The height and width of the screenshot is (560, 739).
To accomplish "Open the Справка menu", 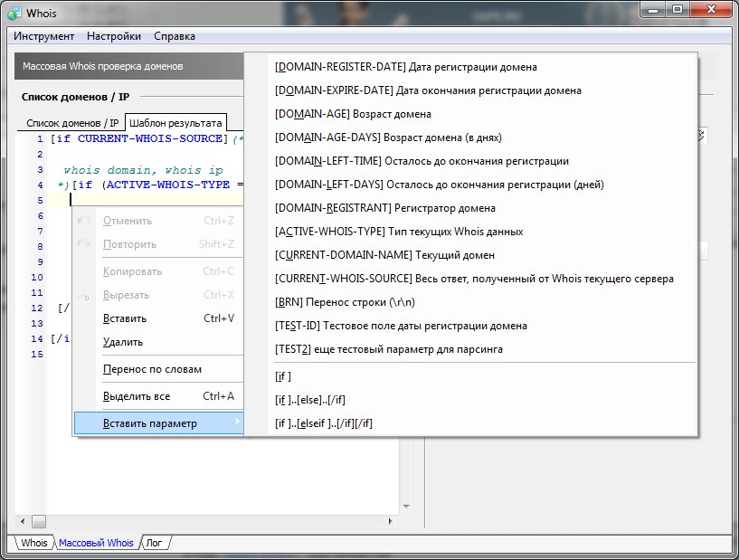I will [x=175, y=36].
